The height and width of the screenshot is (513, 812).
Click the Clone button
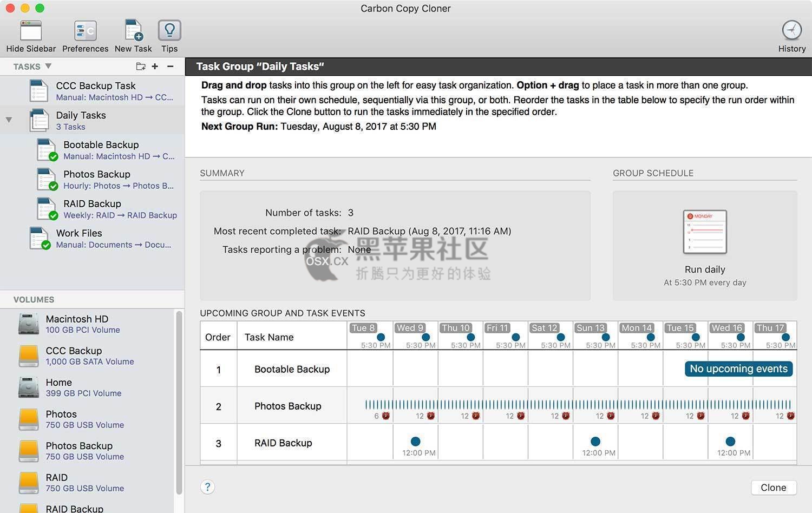click(774, 488)
